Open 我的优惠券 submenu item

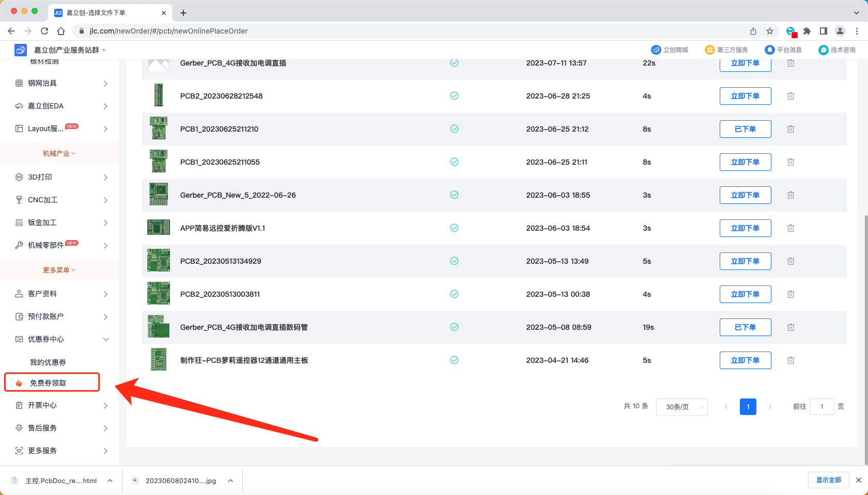click(48, 362)
